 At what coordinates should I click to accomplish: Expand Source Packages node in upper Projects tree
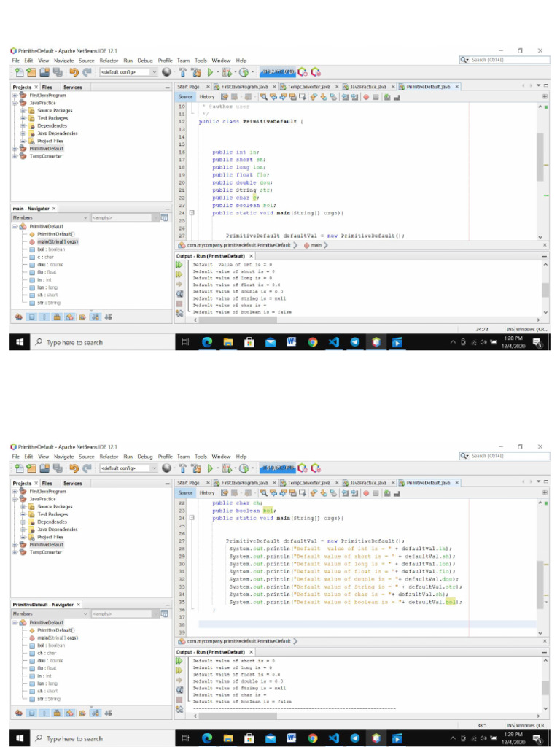click(23, 111)
